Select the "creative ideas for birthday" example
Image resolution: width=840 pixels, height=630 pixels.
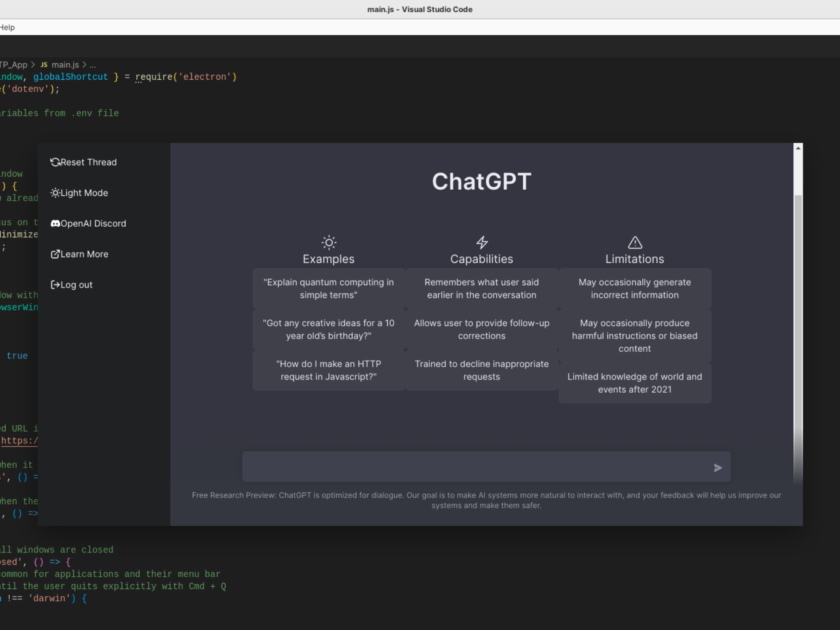tap(328, 329)
